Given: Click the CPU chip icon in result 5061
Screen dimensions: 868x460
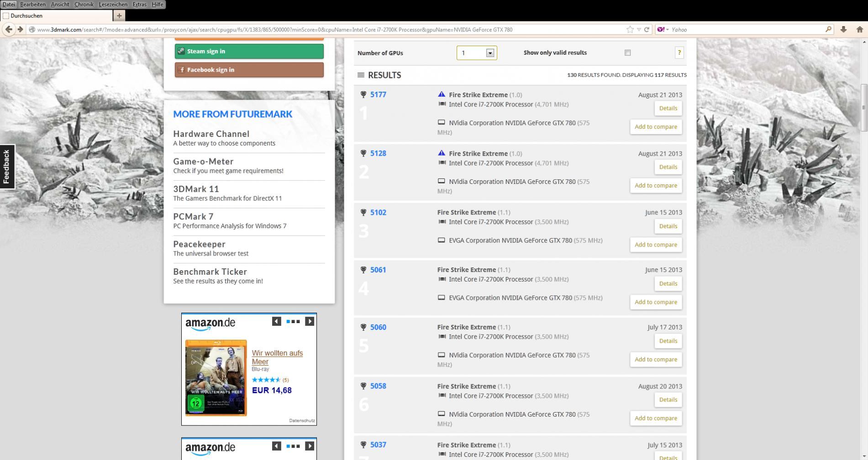Looking at the screenshot, I should click(x=442, y=279).
